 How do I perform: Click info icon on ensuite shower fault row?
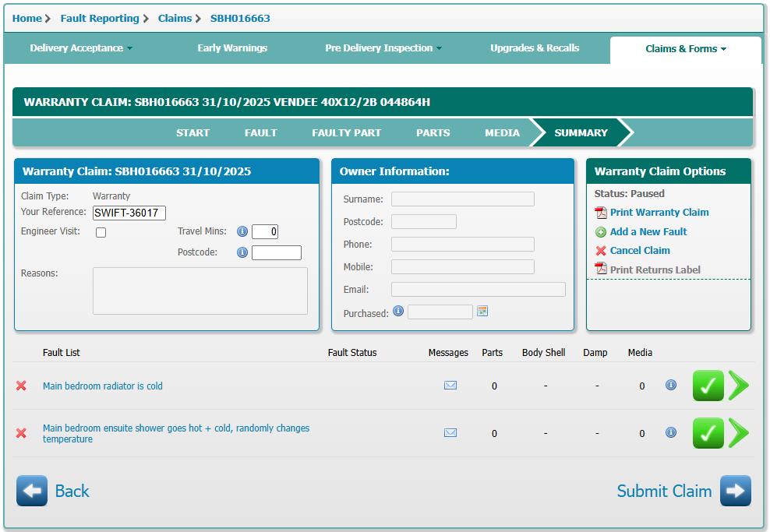tap(670, 433)
